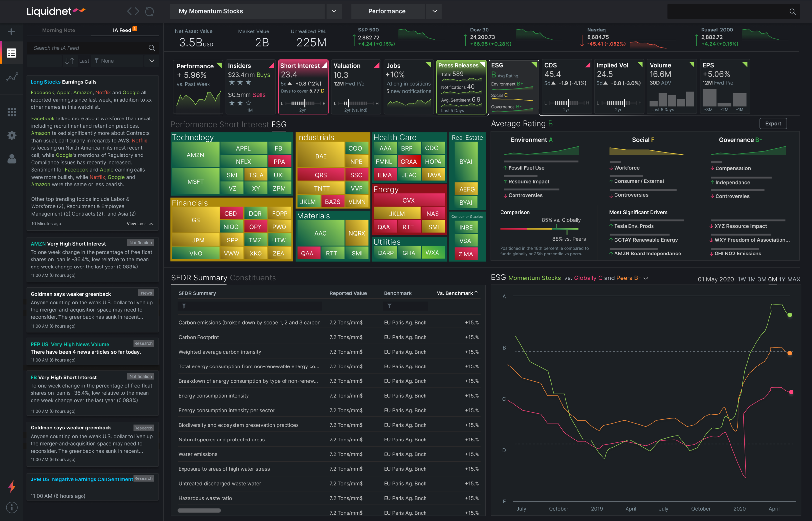Click filter icon under Benchmark column
Screen dimensions: 812x521
pos(389,306)
